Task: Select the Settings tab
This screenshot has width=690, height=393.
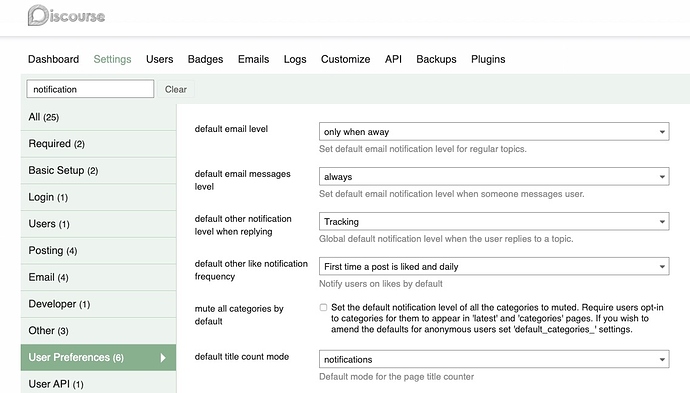Action: (112, 59)
